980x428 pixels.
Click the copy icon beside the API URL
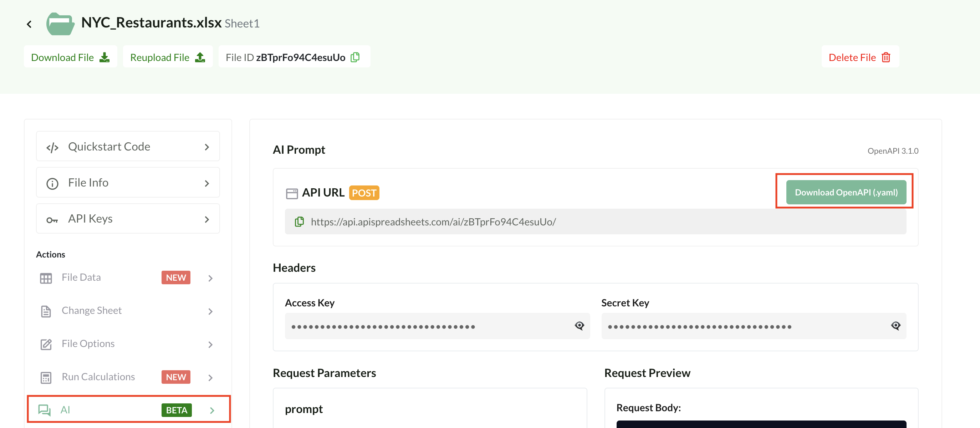(x=299, y=222)
